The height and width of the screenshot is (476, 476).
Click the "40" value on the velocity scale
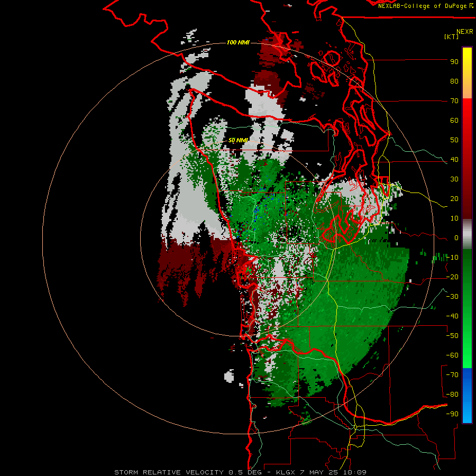(454, 160)
